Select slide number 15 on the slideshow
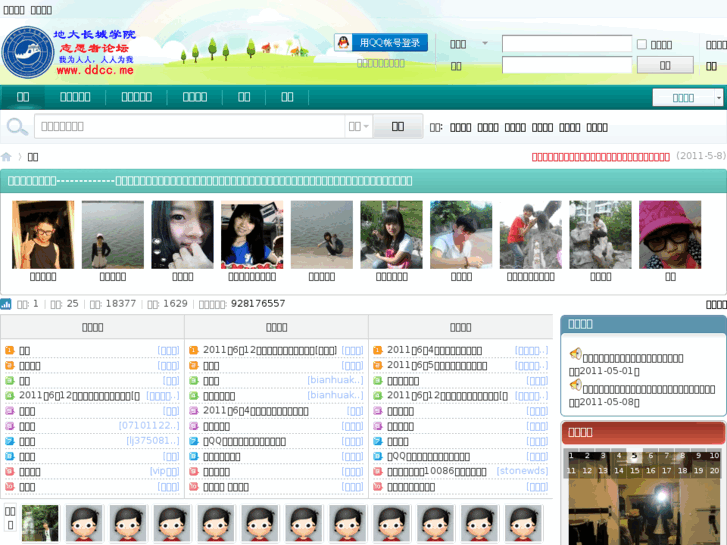 (x=635, y=470)
